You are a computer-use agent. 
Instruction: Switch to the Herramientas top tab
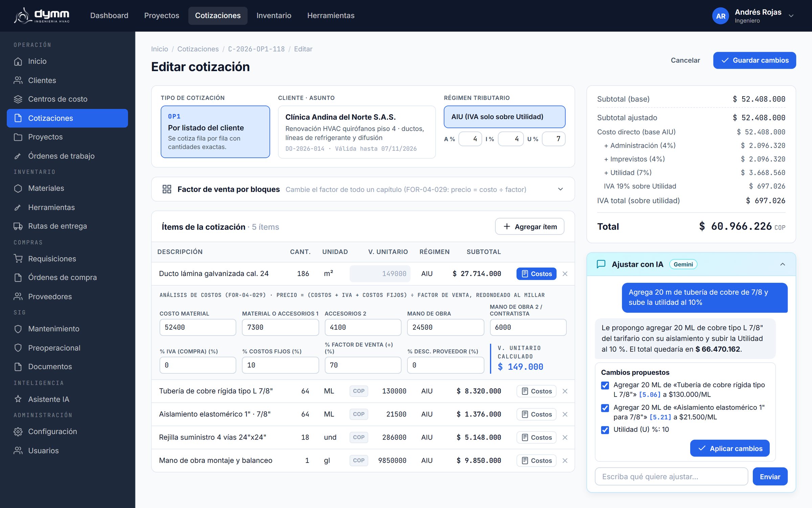(331, 16)
